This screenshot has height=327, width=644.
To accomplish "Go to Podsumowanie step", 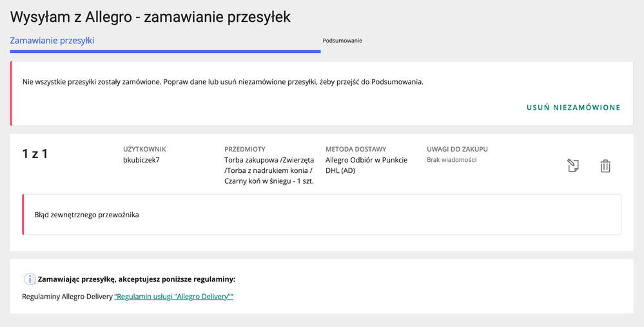I will (x=342, y=41).
